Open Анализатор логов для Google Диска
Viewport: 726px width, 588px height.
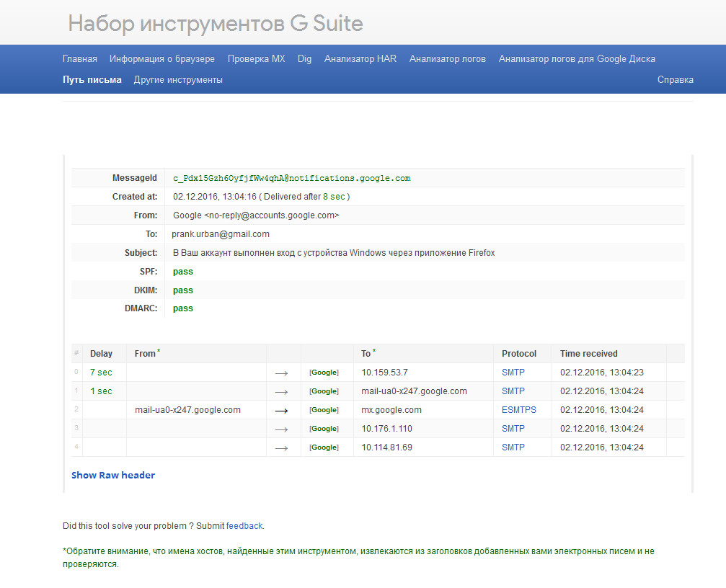(577, 59)
